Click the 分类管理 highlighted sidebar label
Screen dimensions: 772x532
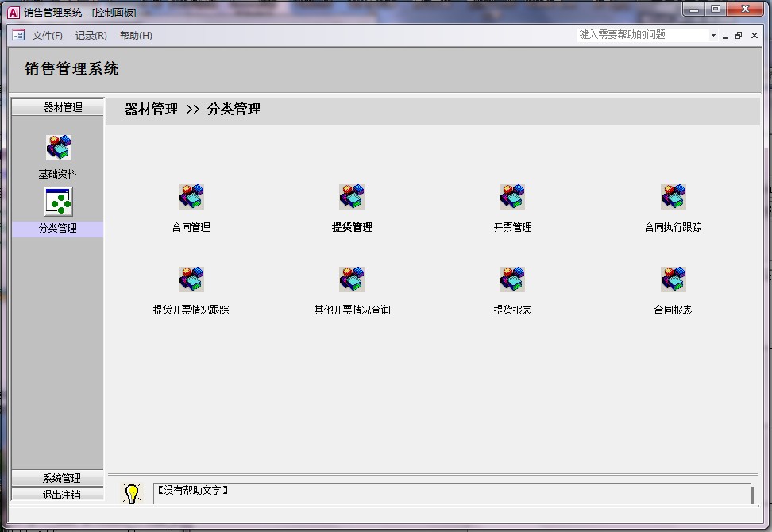[58, 229]
